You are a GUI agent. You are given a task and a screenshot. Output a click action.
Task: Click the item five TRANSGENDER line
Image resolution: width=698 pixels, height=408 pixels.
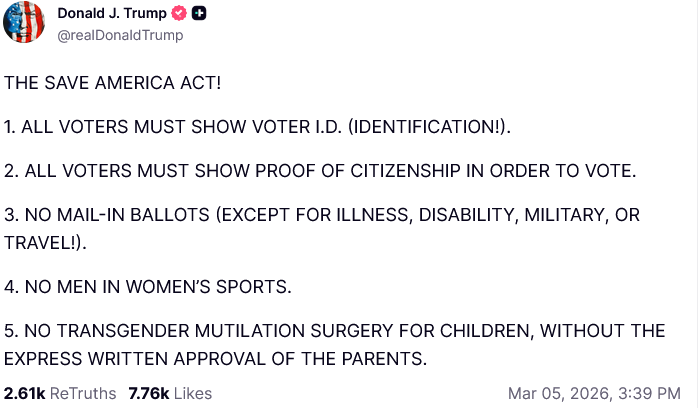334,331
